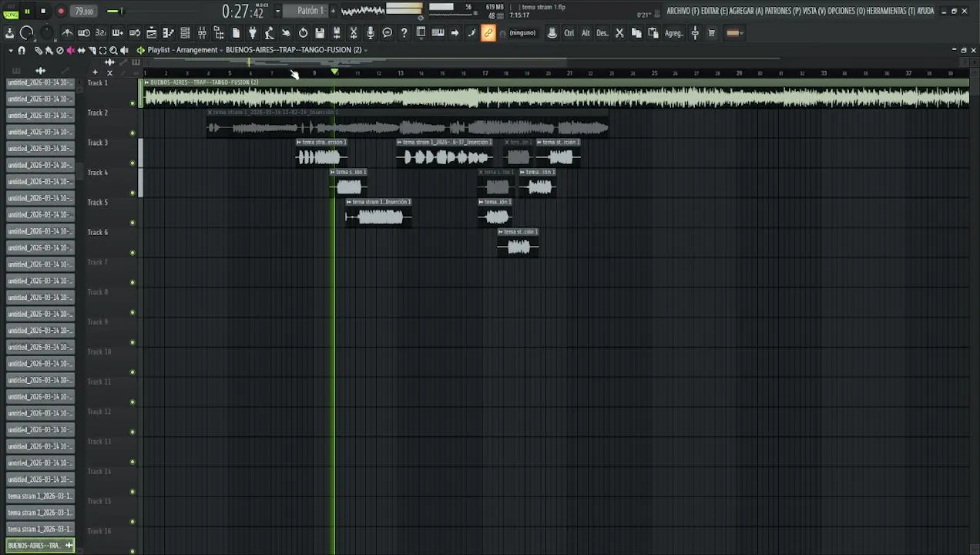980x555 pixels.
Task: Open the ARCHIVO menu
Action: tap(682, 11)
